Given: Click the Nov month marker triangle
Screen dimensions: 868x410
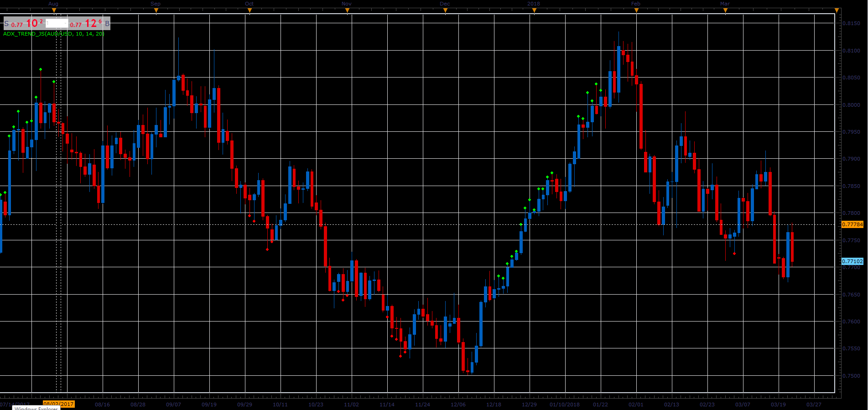Looking at the screenshot, I should pos(347,10).
